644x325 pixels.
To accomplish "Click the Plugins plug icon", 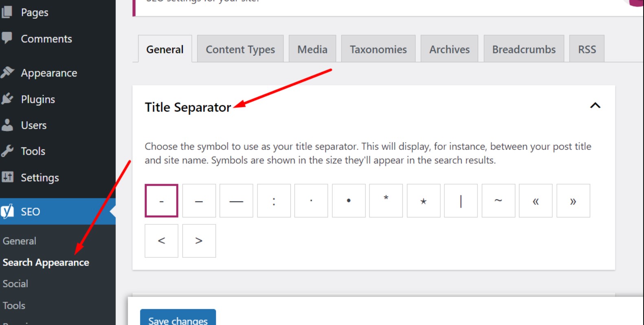I will [x=7, y=99].
